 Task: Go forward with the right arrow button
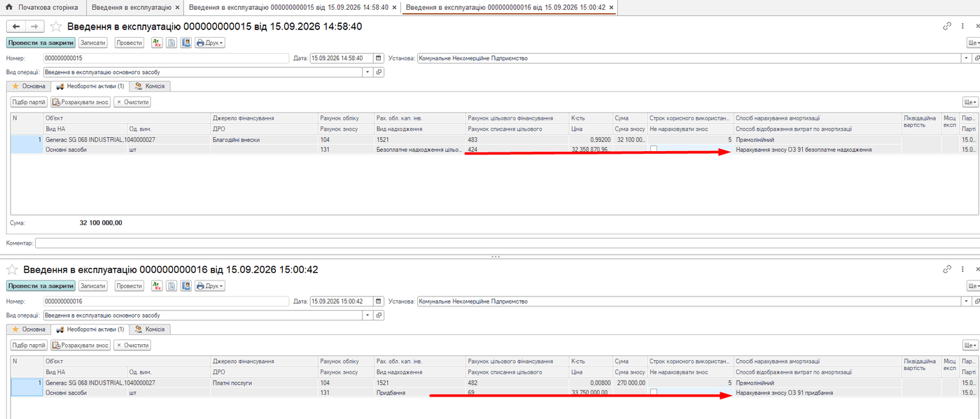coord(34,26)
